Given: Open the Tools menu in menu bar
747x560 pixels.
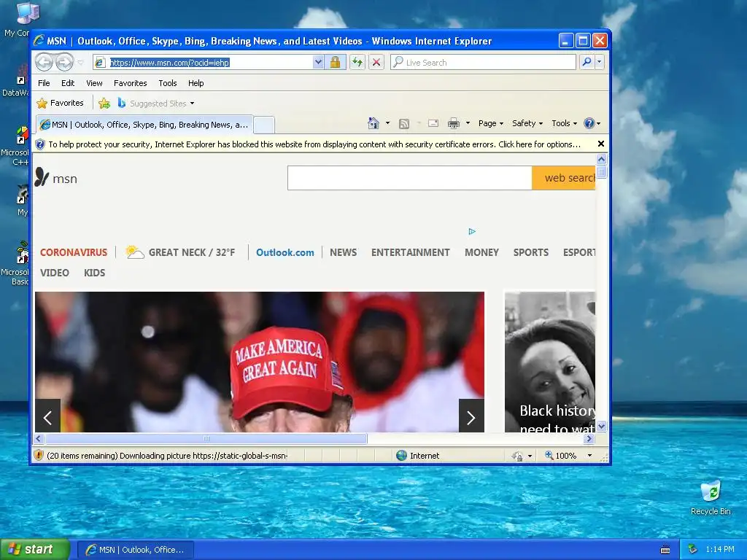Looking at the screenshot, I should pyautogui.click(x=168, y=83).
